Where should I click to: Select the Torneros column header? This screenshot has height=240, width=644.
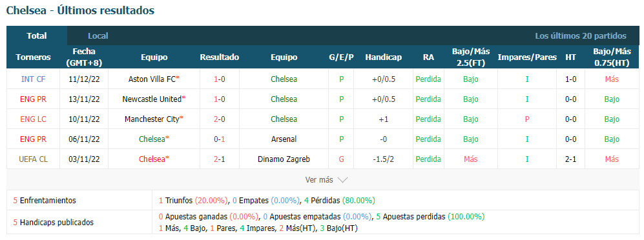34,57
